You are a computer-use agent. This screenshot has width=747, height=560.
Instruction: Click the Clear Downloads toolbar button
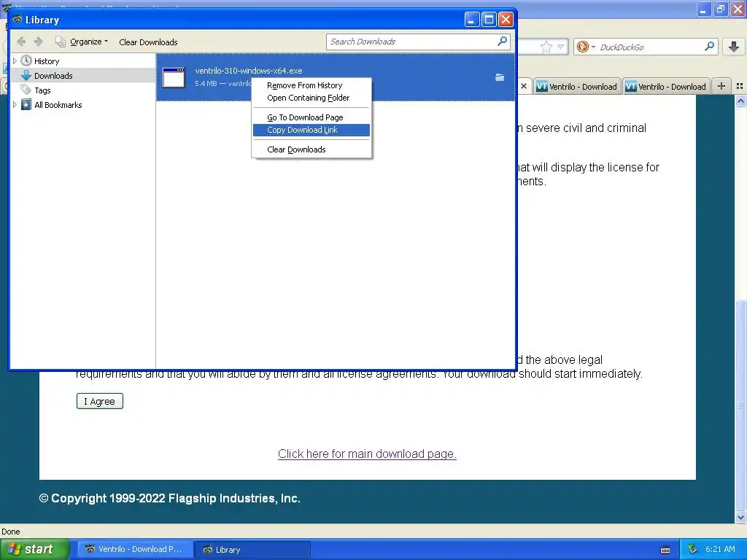pos(148,42)
